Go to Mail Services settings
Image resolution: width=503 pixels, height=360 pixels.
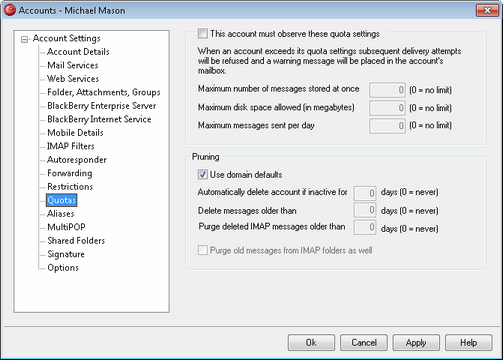72,65
